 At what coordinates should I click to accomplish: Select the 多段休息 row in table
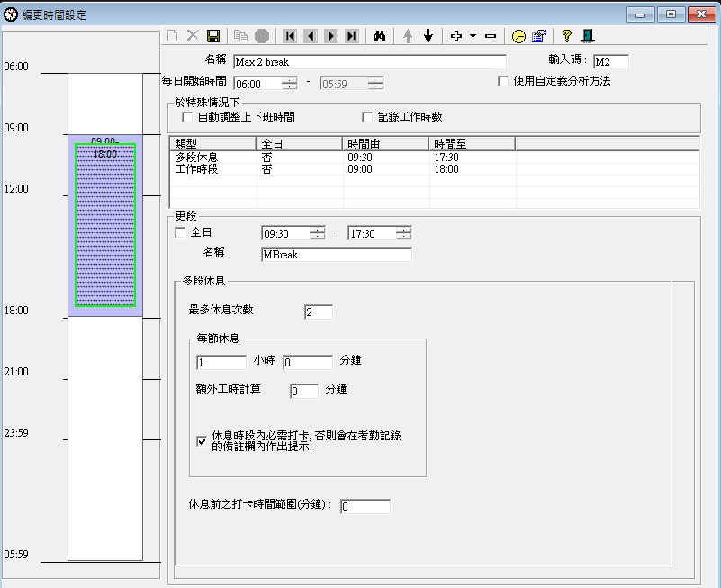tap(435, 158)
